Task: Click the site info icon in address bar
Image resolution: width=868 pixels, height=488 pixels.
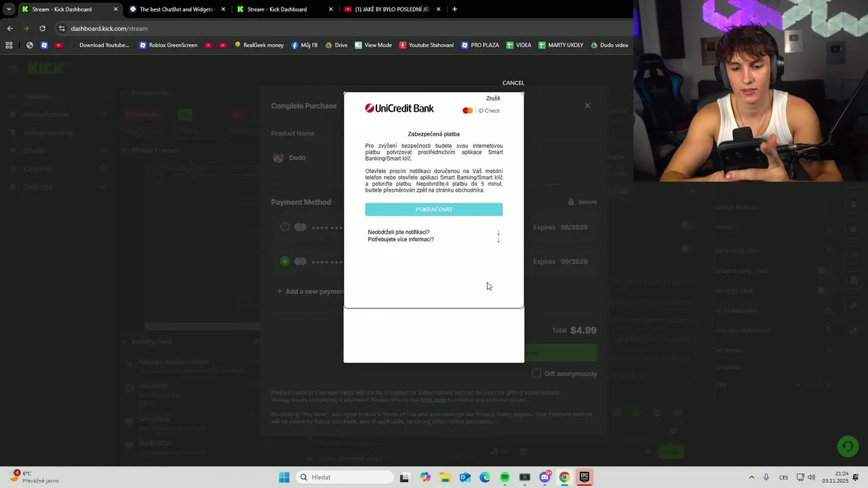Action: (x=62, y=28)
